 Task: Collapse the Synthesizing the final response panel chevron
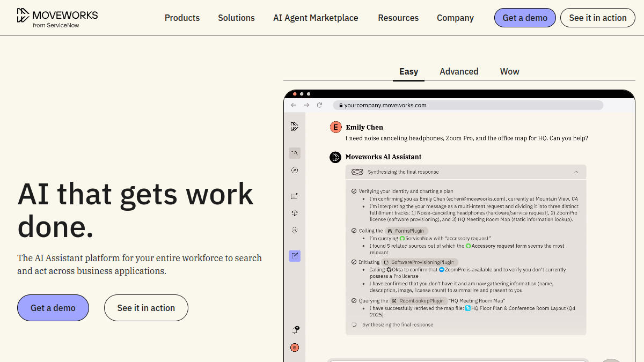pos(576,172)
